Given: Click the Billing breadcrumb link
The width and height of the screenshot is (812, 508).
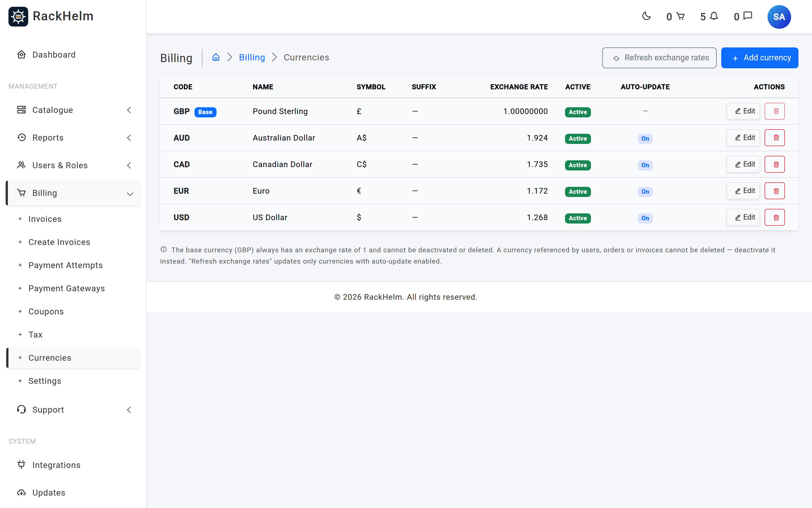Looking at the screenshot, I should pyautogui.click(x=252, y=58).
